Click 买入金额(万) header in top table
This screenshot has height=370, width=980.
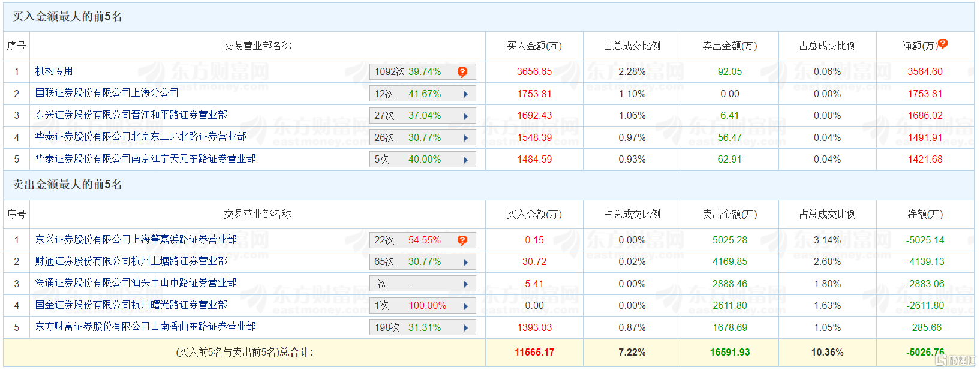(534, 46)
